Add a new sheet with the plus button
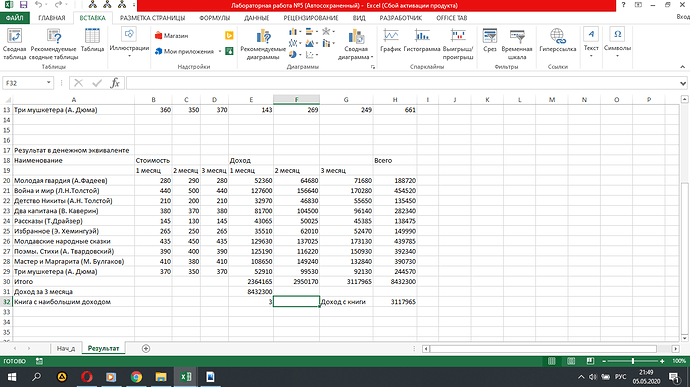 (146, 349)
